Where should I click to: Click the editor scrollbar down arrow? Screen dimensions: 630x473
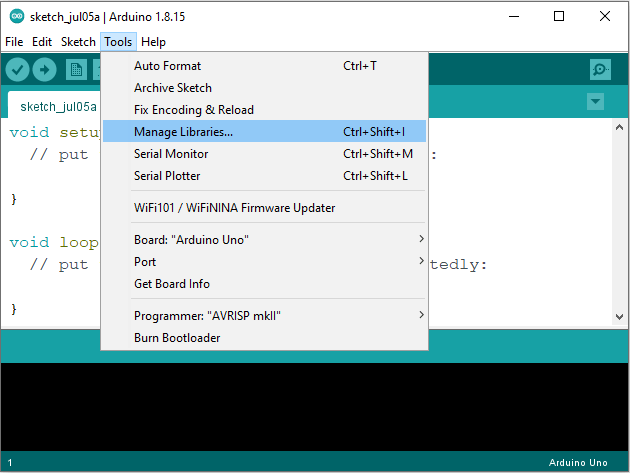click(x=619, y=317)
